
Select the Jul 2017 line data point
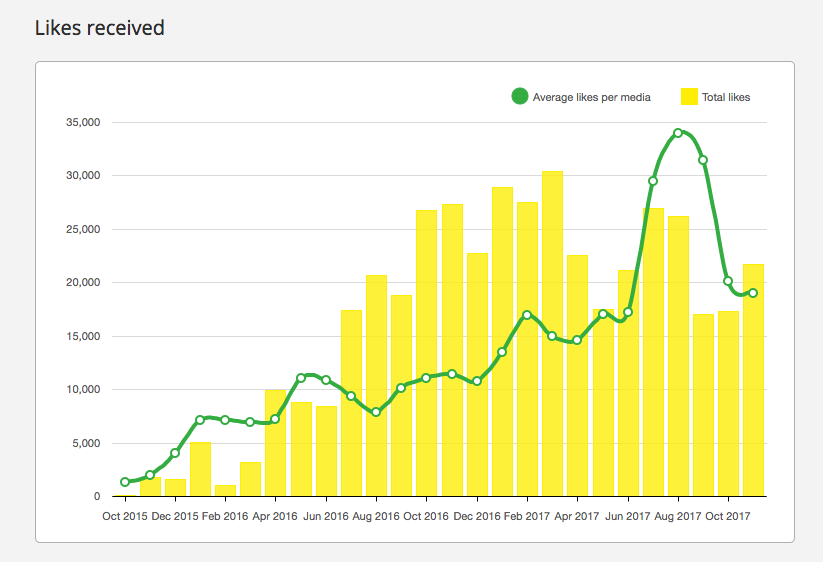pyautogui.click(x=653, y=181)
